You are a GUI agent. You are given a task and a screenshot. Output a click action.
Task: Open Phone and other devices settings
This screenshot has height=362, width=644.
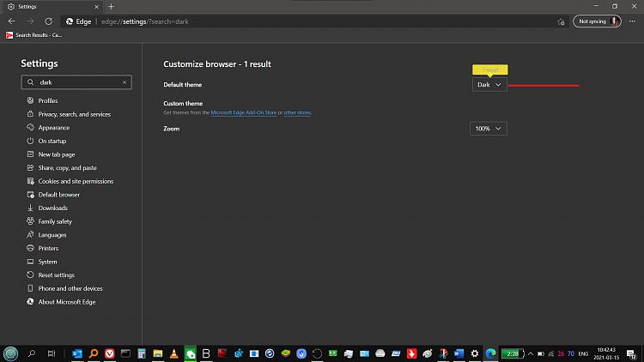70,288
